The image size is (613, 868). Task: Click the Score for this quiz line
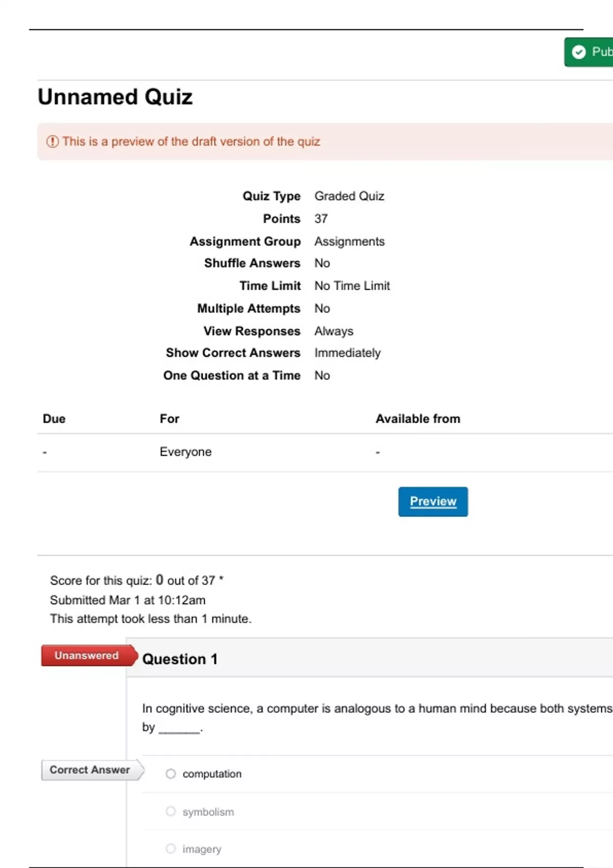coord(136,581)
